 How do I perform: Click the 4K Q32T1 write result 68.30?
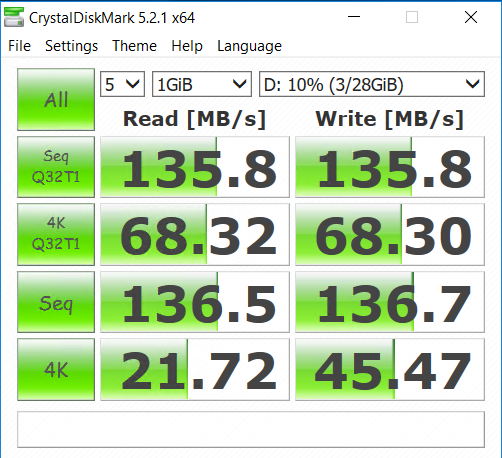coord(390,234)
